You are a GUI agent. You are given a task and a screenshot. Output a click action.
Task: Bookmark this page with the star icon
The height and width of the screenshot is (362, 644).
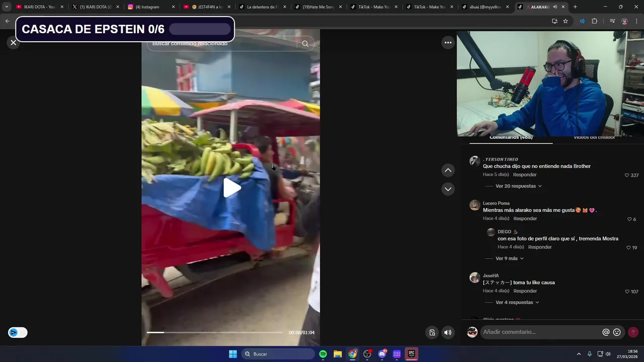point(566,21)
